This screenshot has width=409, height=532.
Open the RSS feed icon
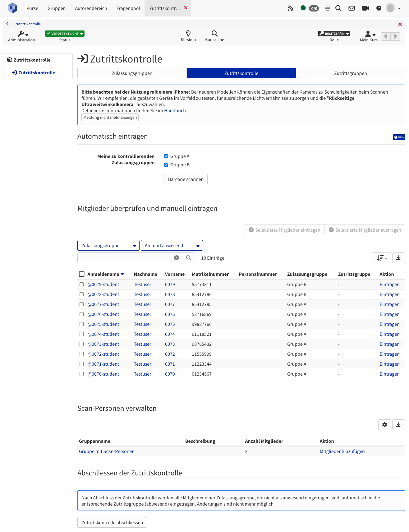coord(290,8)
